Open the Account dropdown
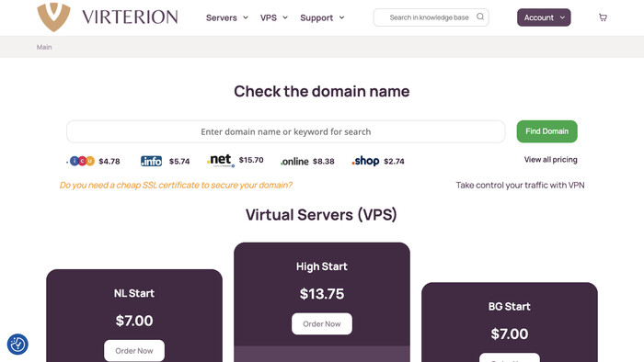The height and width of the screenshot is (362, 644). tap(544, 17)
